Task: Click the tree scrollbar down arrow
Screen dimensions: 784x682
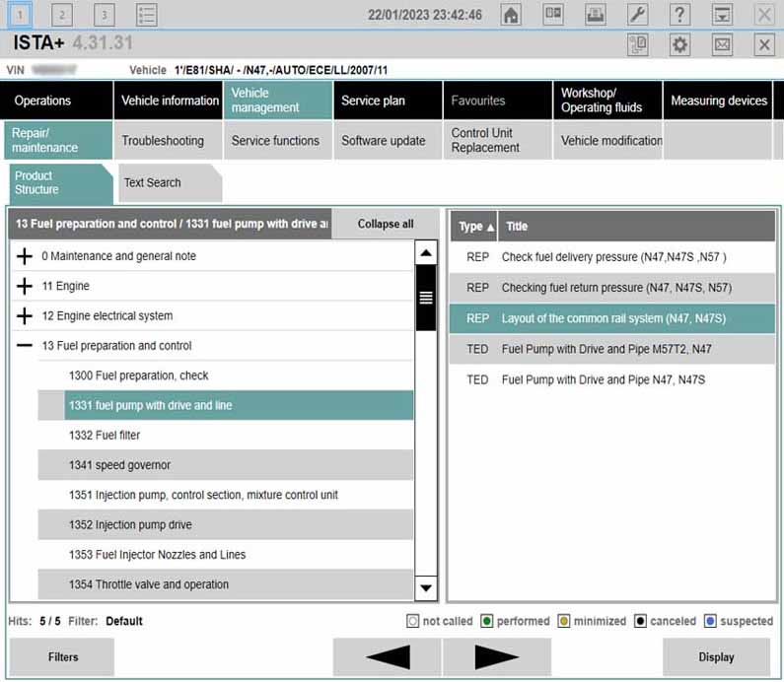Action: pyautogui.click(x=426, y=588)
